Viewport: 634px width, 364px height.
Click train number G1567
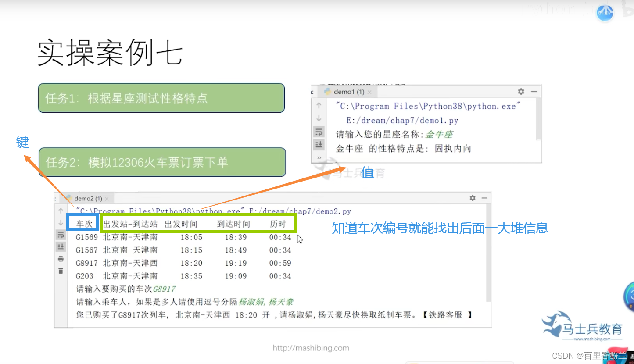click(87, 250)
